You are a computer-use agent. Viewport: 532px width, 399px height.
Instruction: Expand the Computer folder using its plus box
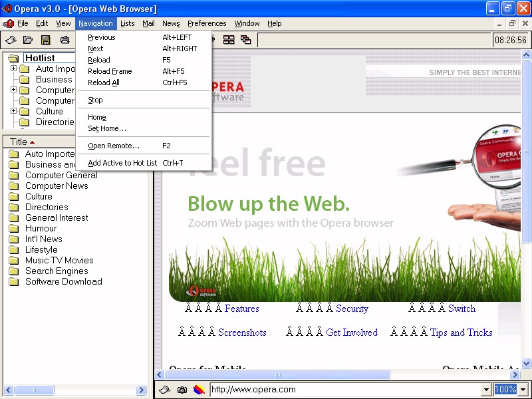tap(13, 90)
